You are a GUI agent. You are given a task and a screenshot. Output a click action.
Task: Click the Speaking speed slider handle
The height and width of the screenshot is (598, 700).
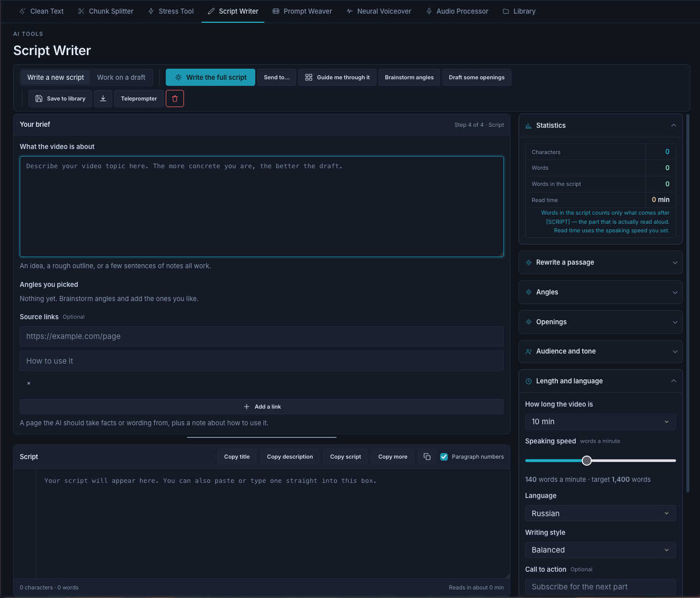587,461
